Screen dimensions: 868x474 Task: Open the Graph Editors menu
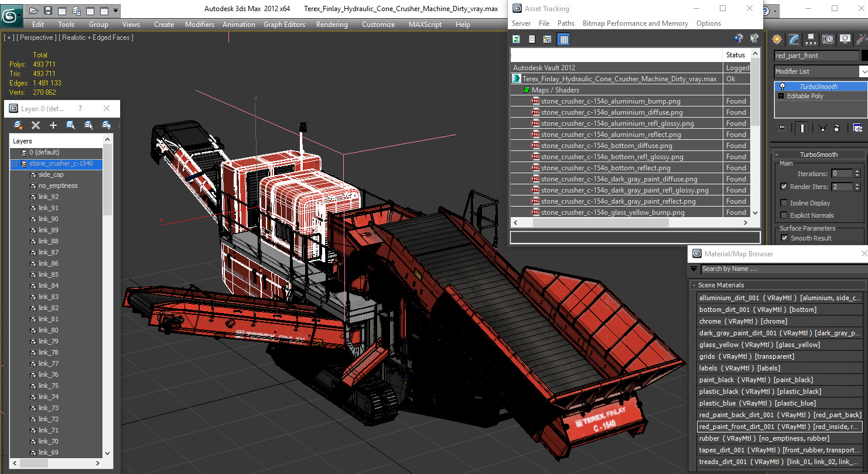click(284, 25)
